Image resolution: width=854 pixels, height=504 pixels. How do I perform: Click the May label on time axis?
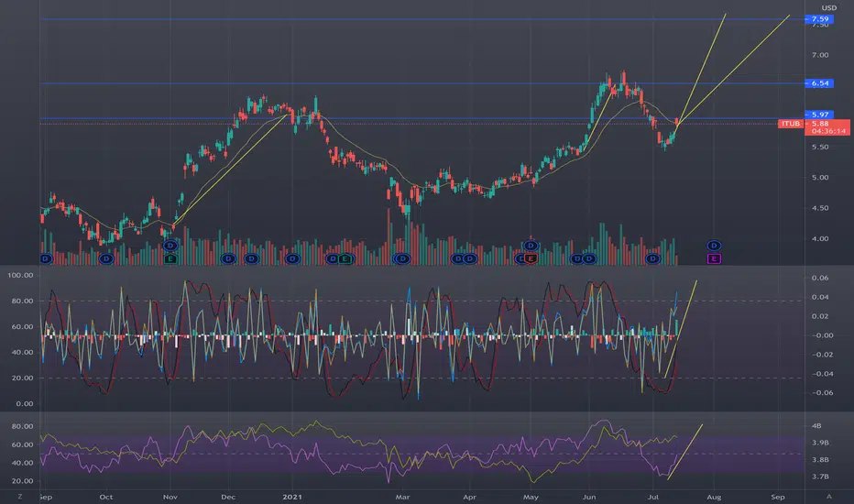tap(531, 497)
